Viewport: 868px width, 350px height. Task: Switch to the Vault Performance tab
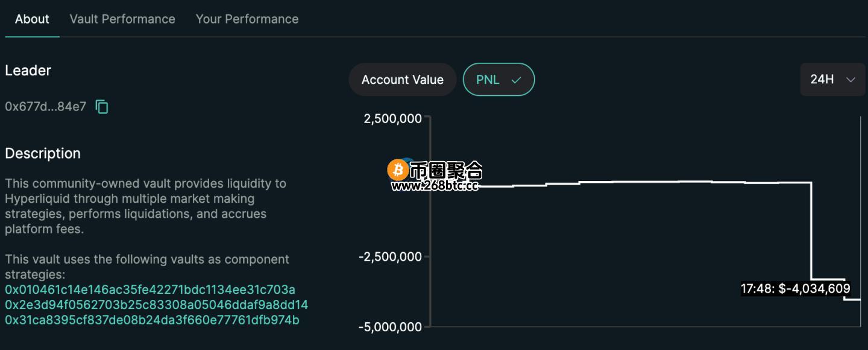122,19
